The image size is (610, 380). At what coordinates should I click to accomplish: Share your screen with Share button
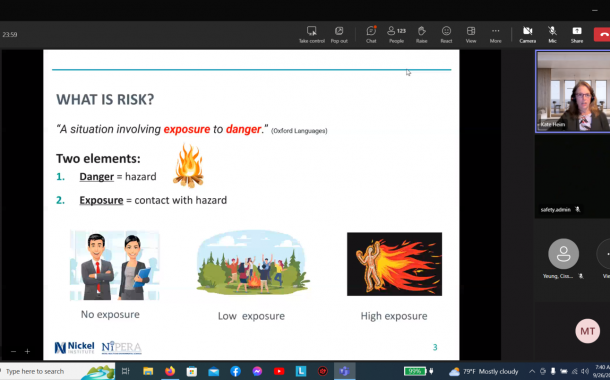coord(577,34)
